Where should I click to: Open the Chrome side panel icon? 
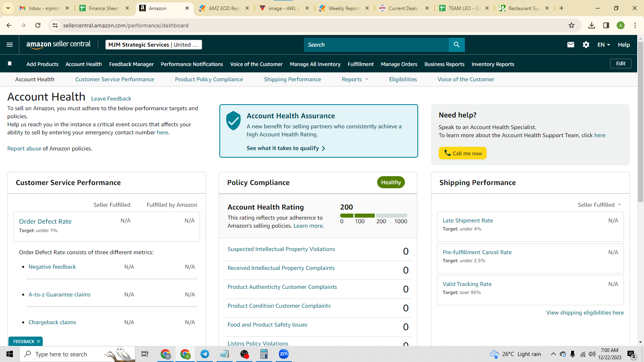click(606, 25)
